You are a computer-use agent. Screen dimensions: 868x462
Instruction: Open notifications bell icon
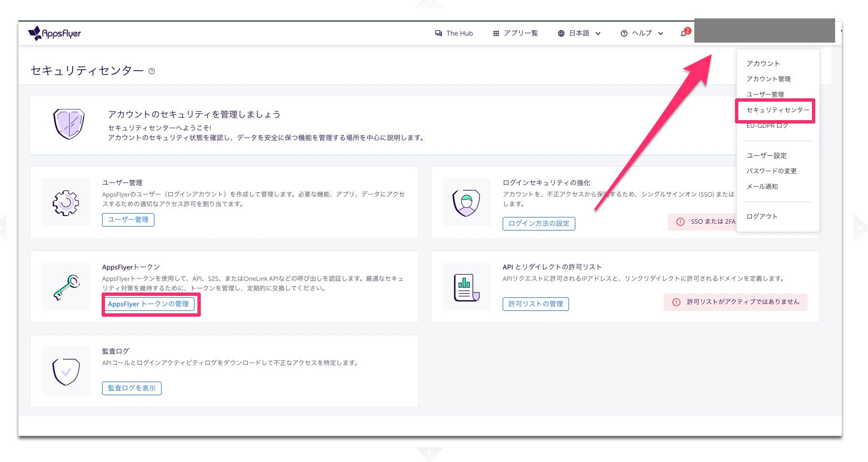684,33
